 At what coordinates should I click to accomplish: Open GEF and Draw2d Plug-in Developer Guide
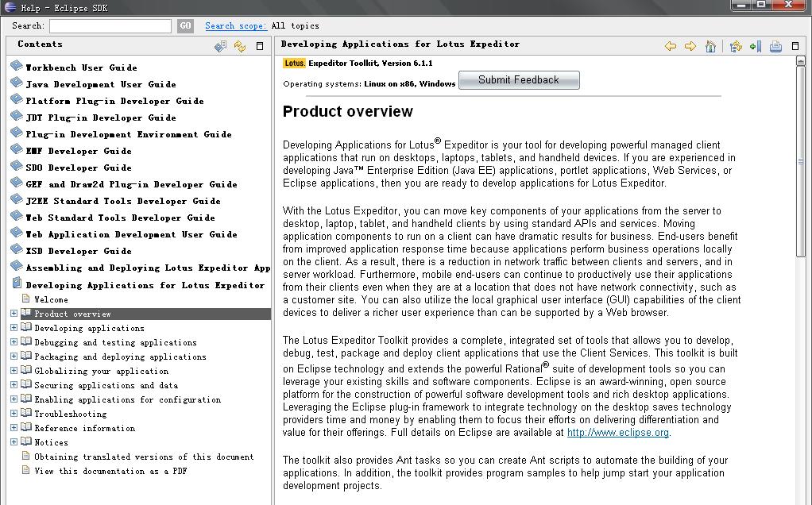point(132,184)
